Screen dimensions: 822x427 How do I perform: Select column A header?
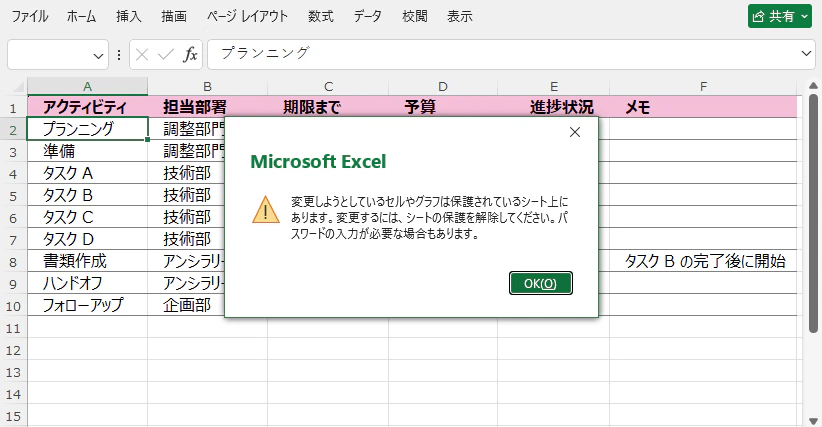click(88, 86)
